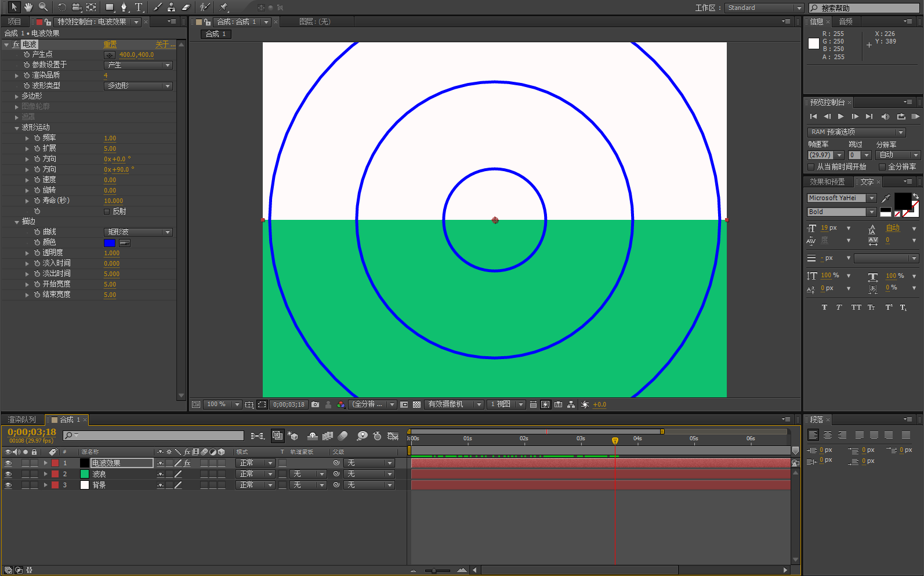
Task: Click the timeline search field
Action: coord(154,435)
